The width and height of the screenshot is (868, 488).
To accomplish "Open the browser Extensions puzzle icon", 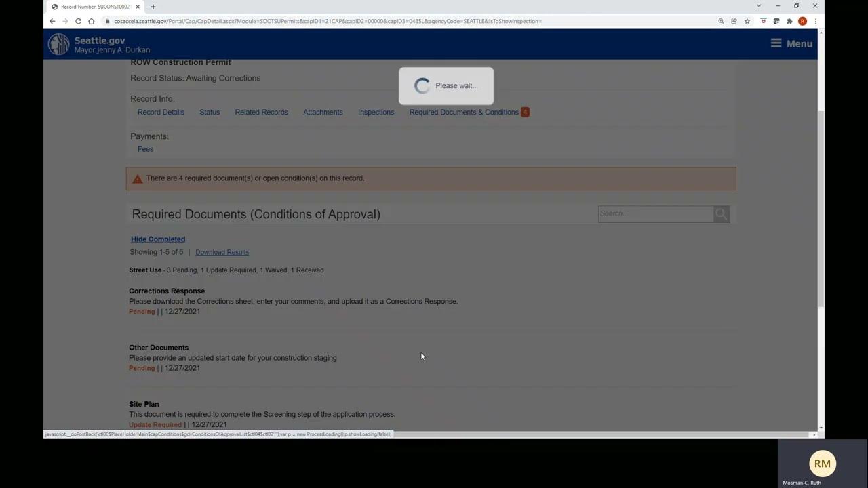I will coord(789,21).
